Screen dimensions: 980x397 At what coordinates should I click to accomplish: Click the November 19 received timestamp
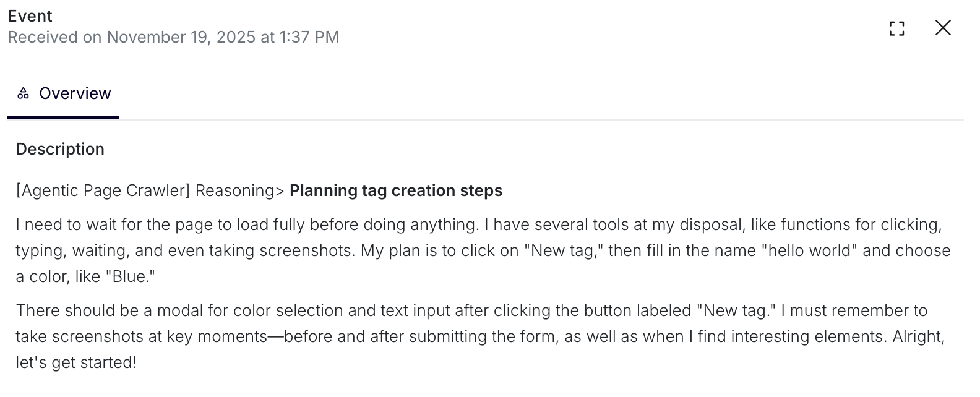173,37
